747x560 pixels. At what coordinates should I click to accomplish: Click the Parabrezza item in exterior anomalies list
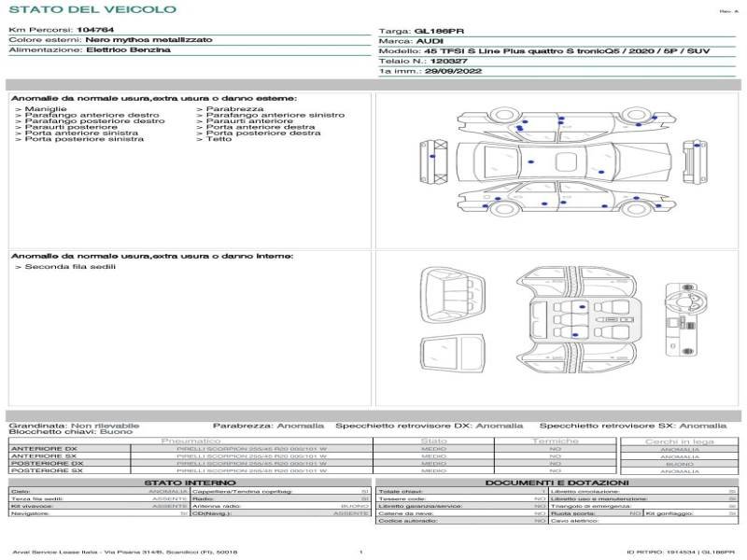click(x=224, y=109)
